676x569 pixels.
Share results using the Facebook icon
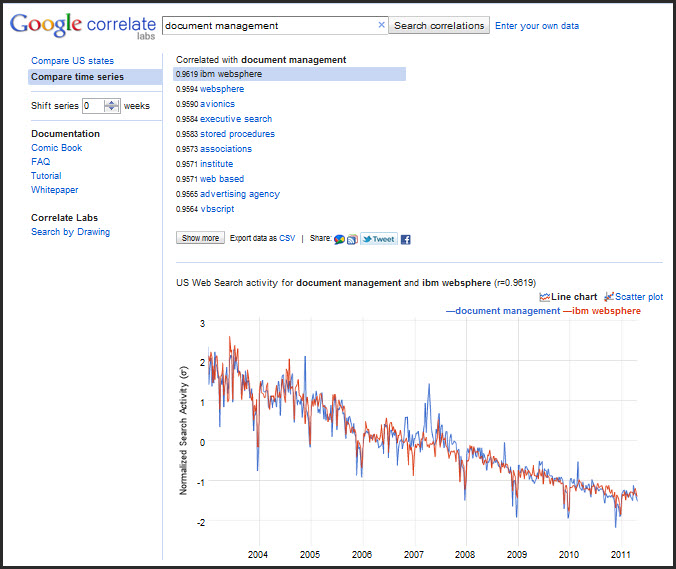pyautogui.click(x=406, y=239)
